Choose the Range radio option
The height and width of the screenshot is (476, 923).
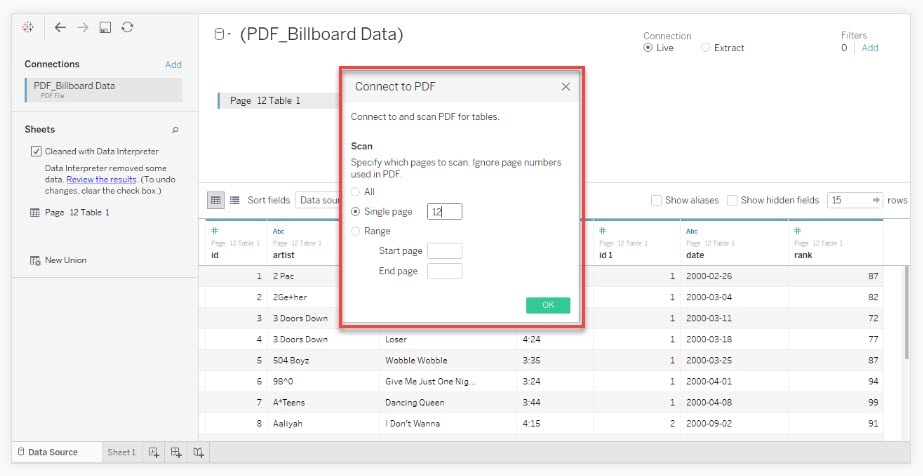(356, 231)
